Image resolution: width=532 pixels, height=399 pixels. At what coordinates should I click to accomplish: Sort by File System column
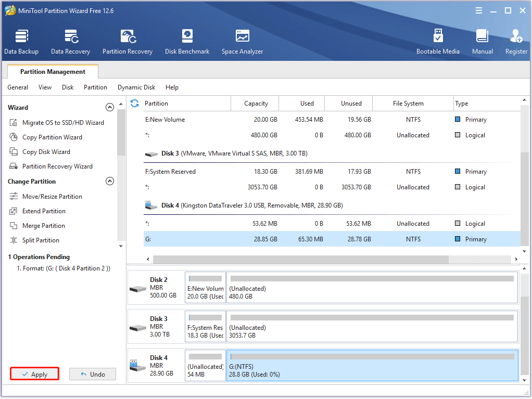413,103
